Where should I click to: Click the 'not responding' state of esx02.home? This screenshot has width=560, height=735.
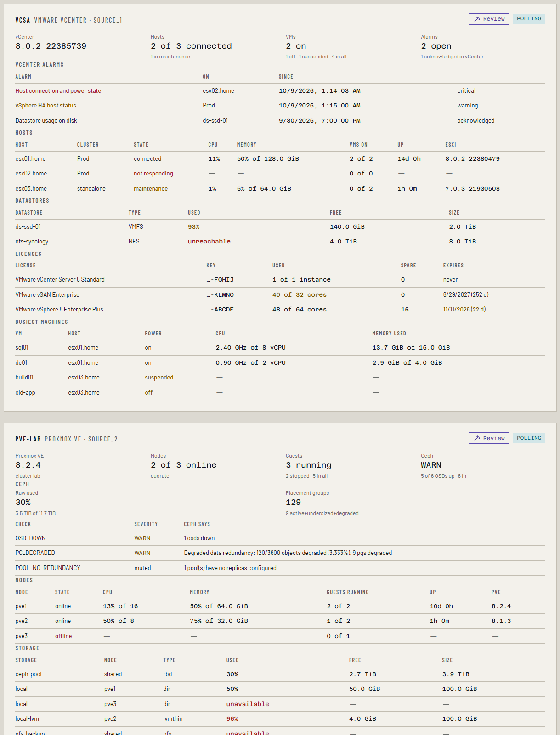click(x=153, y=174)
